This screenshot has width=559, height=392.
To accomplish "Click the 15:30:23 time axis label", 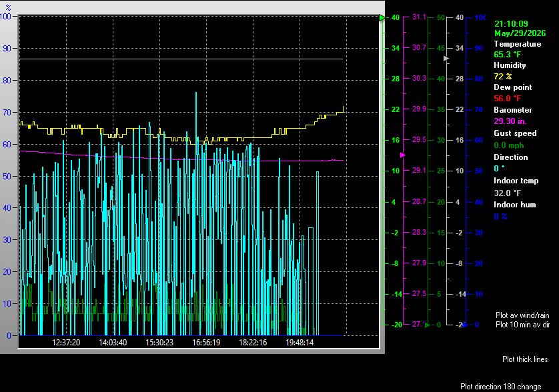I will tap(159, 343).
